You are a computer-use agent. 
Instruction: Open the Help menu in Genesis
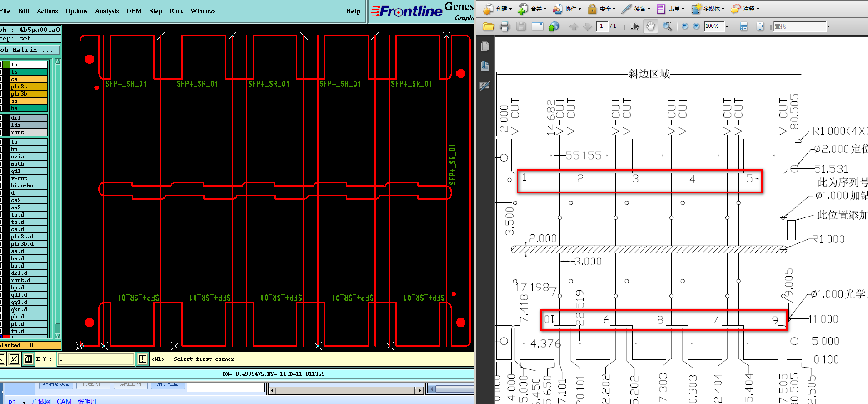pos(353,11)
